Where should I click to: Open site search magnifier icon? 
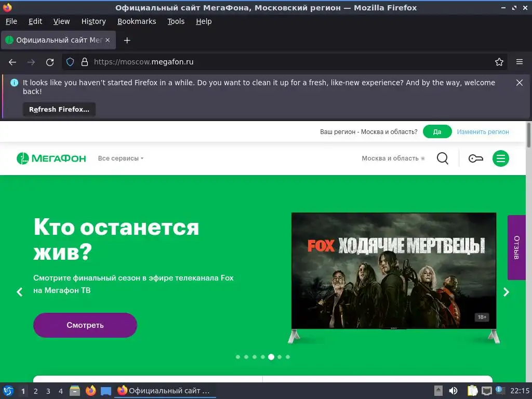pyautogui.click(x=442, y=158)
